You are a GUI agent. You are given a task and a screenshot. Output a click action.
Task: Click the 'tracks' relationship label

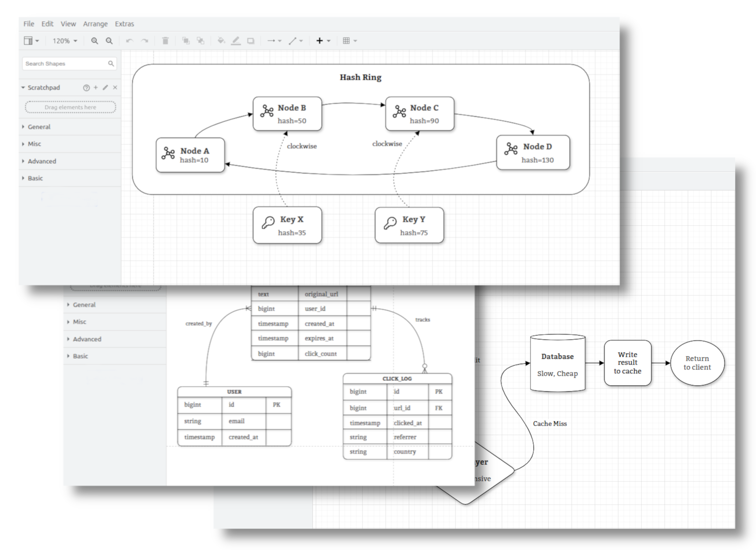423,320
